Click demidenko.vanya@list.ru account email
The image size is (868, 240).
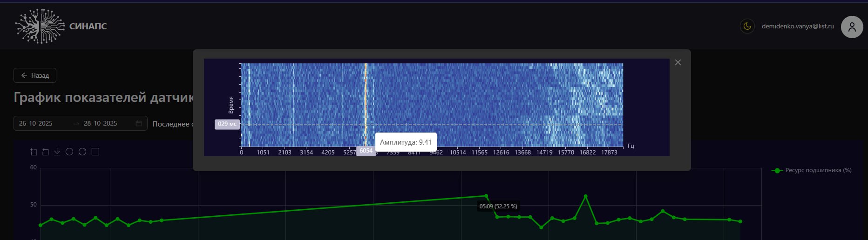(x=798, y=26)
